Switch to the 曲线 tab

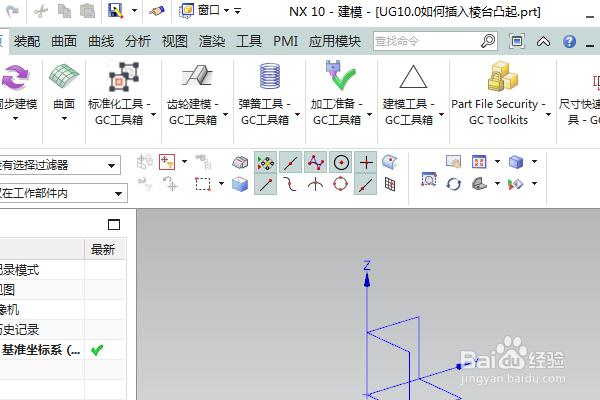[x=101, y=41]
